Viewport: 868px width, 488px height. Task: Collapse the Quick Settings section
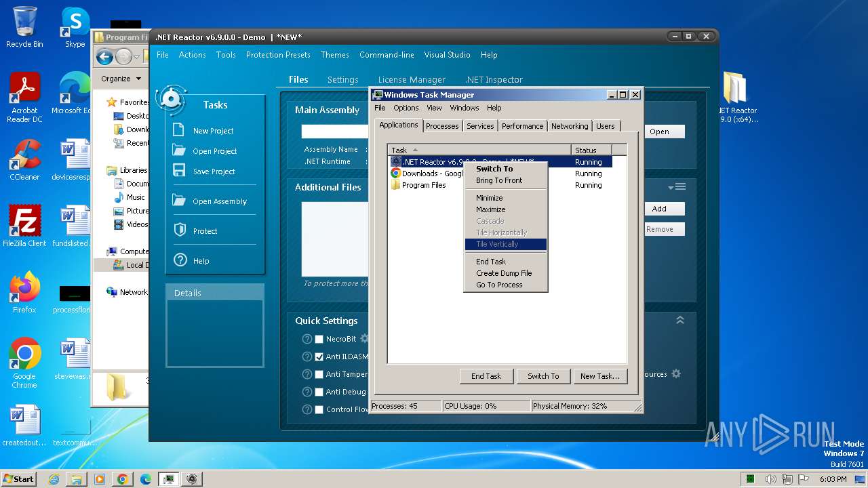click(x=680, y=321)
